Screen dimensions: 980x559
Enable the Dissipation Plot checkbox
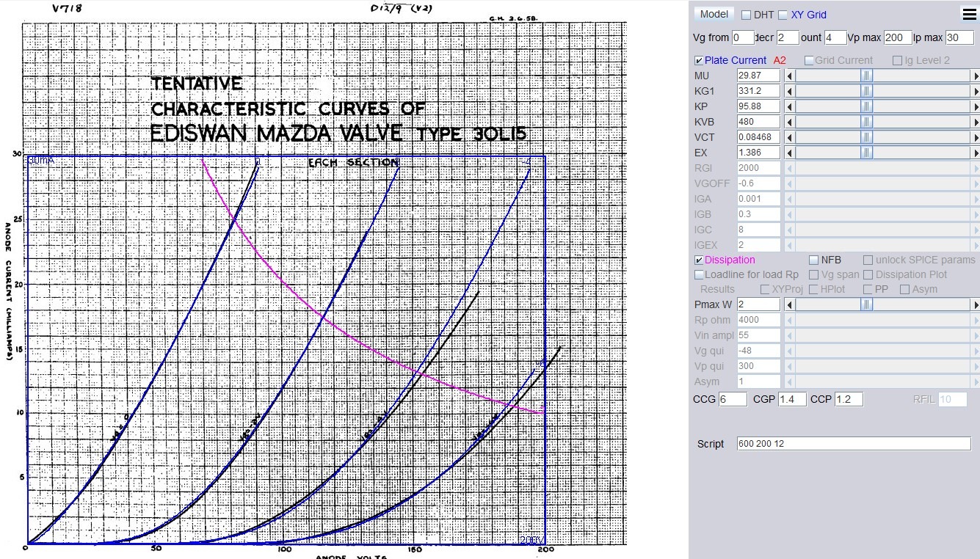pos(868,274)
